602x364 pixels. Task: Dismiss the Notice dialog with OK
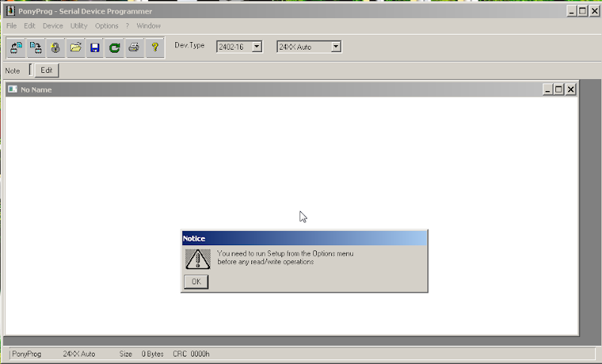[x=196, y=281]
